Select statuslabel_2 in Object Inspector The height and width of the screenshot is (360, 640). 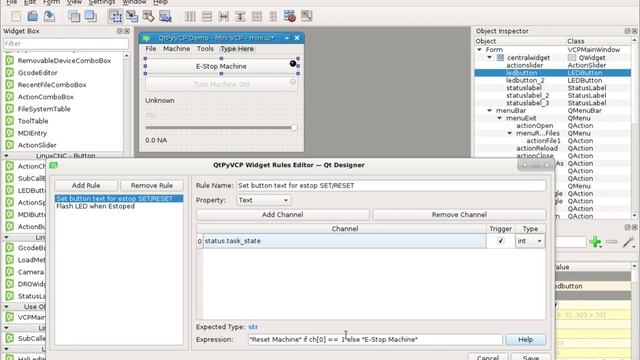tap(528, 96)
